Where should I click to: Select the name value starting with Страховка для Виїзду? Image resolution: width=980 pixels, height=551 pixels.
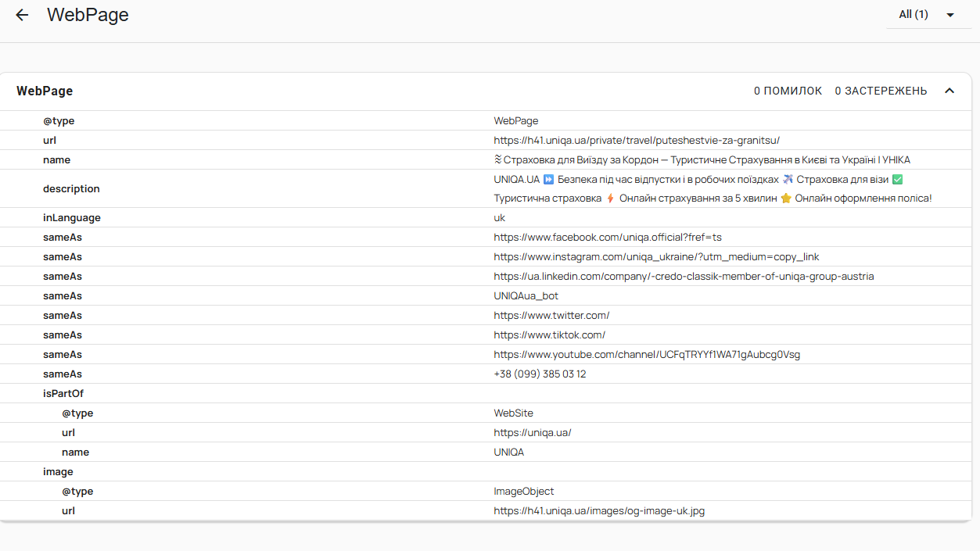pyautogui.click(x=702, y=159)
